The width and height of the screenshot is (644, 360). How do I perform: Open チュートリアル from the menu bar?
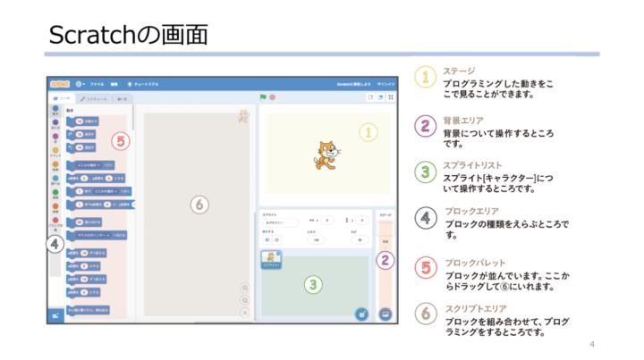click(146, 84)
